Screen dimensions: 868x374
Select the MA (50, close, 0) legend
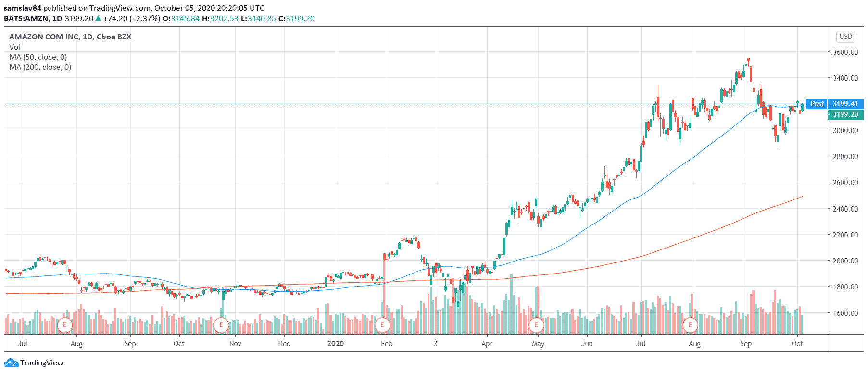(38, 57)
